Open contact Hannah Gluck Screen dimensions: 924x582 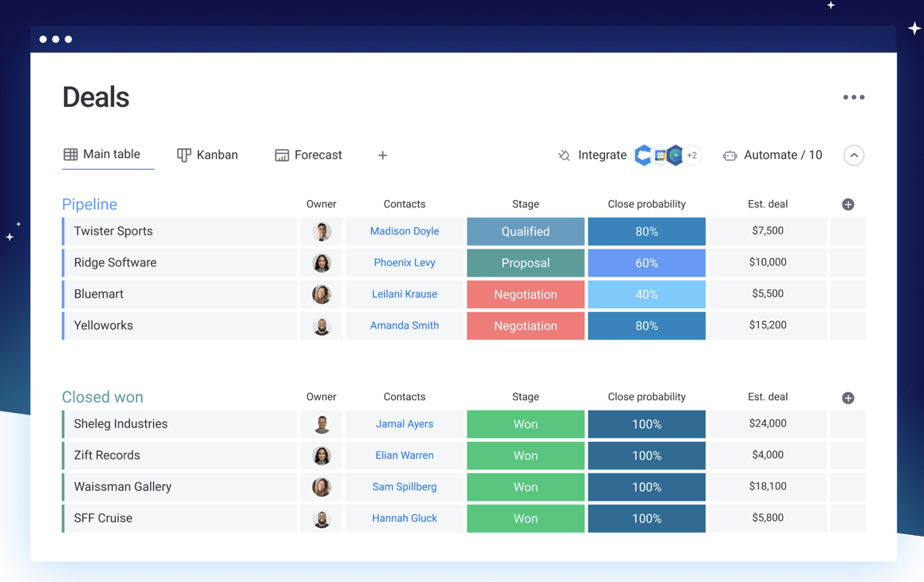point(405,517)
